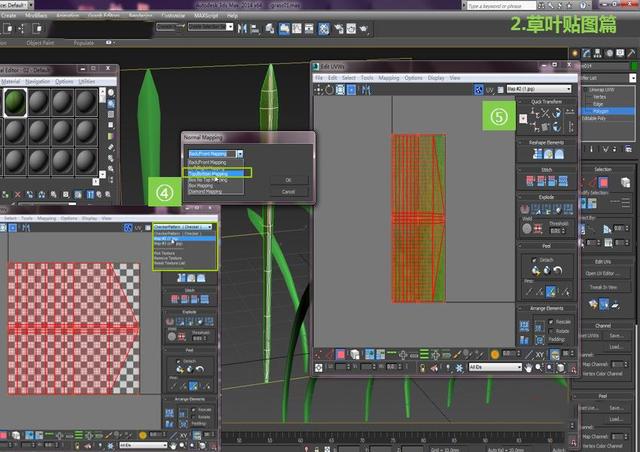
Task: Select the red Polygon sub-object icon in UV editor bottom bar
Action: point(340,354)
